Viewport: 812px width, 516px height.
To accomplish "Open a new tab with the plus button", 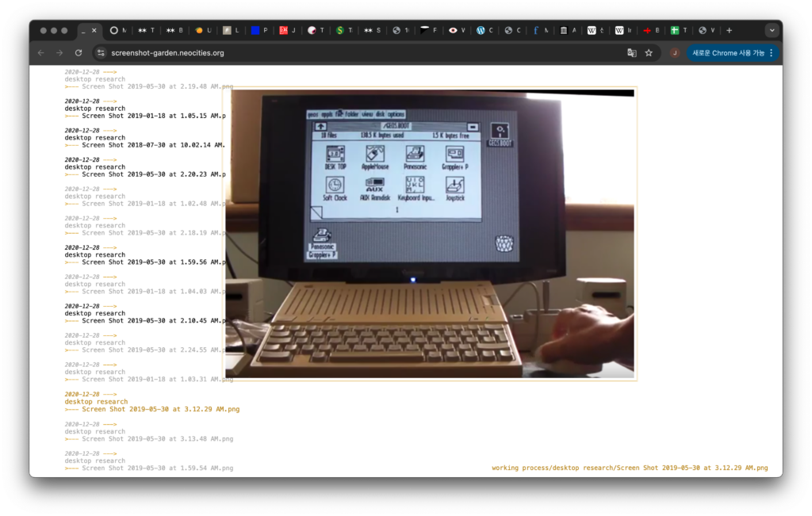I will pos(730,30).
